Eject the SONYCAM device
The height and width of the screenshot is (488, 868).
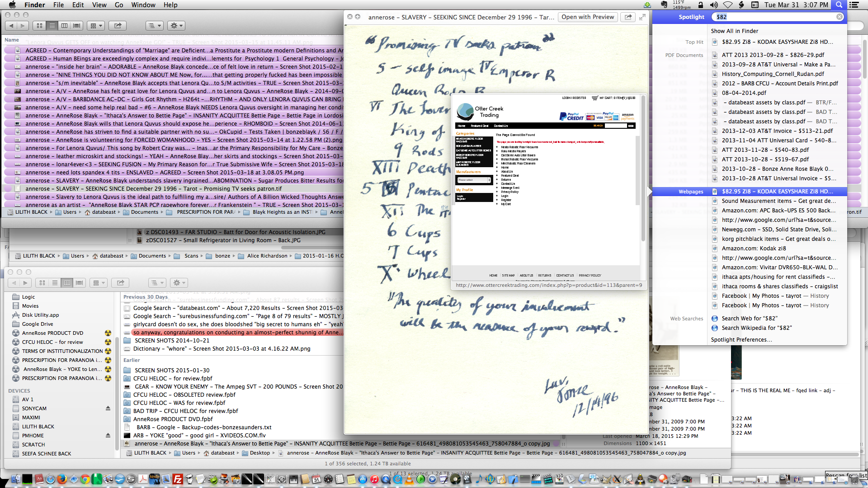click(108, 408)
